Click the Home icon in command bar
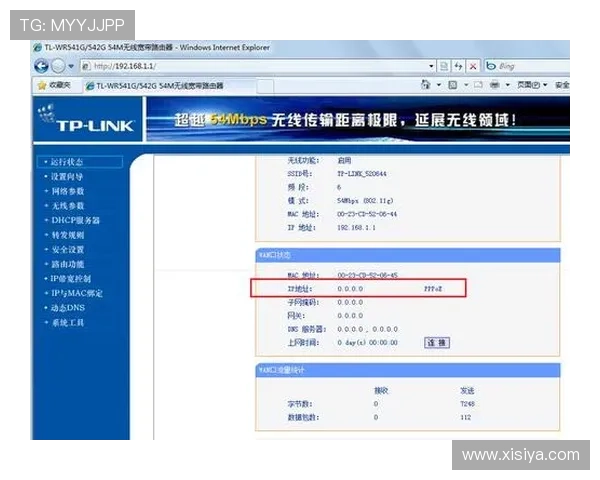 pyautogui.click(x=426, y=84)
